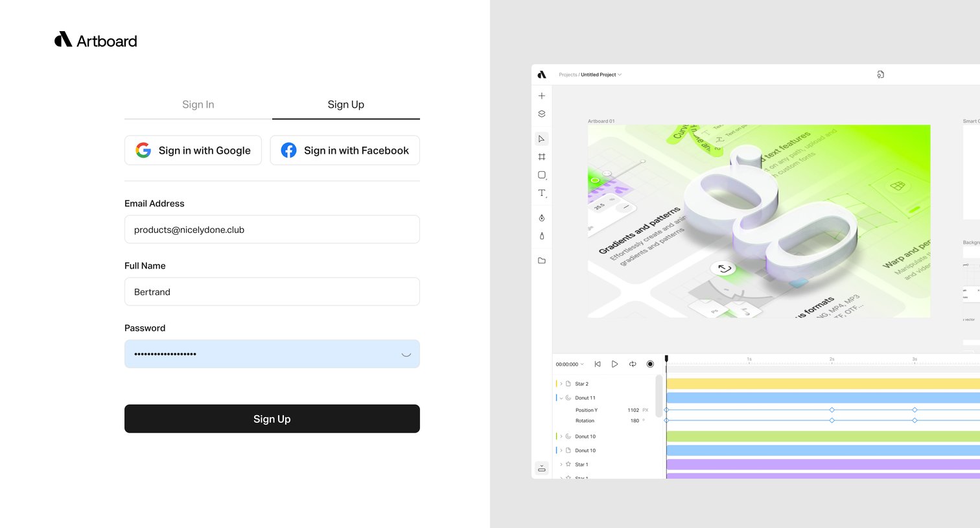Toggle the loop playback icon
The image size is (980, 528).
(633, 365)
